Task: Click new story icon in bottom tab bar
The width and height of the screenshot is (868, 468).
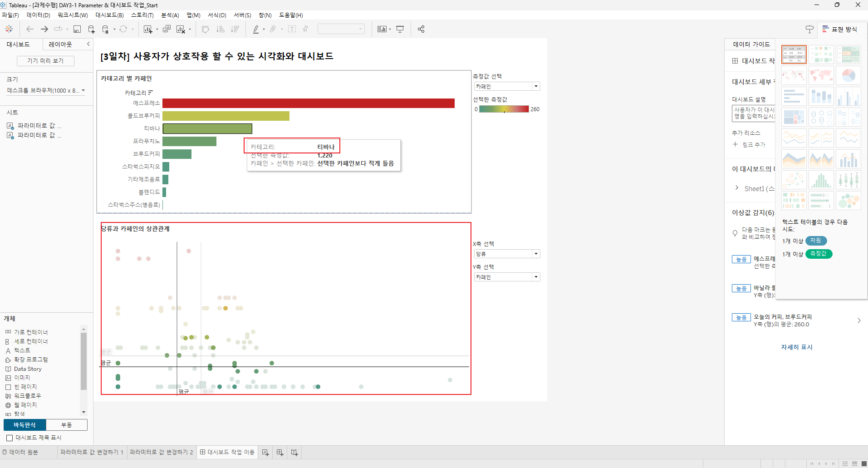Action: [294, 452]
